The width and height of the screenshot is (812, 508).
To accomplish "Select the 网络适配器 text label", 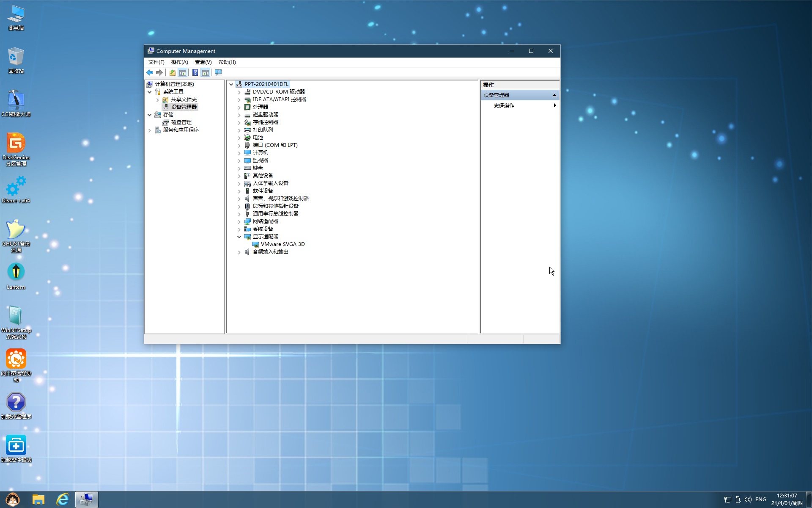I will [265, 221].
